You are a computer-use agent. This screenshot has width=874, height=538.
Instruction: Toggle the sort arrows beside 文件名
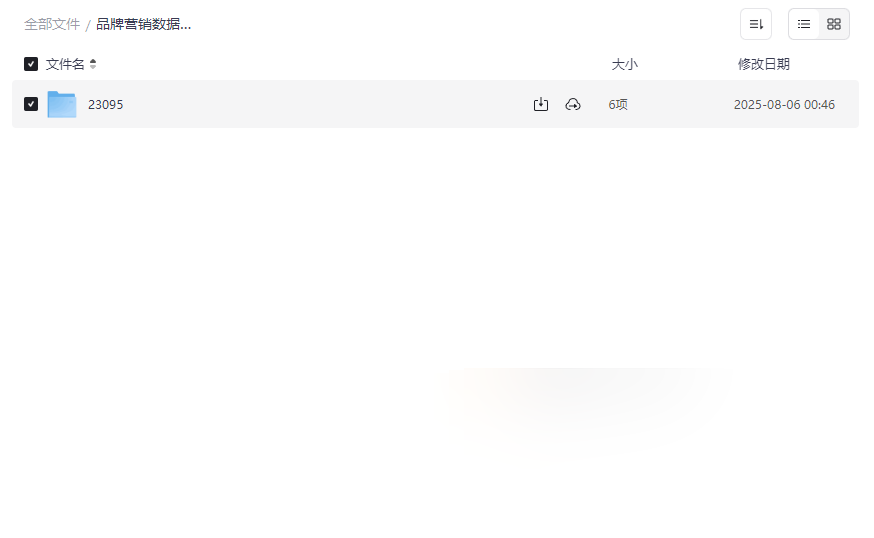tap(93, 64)
